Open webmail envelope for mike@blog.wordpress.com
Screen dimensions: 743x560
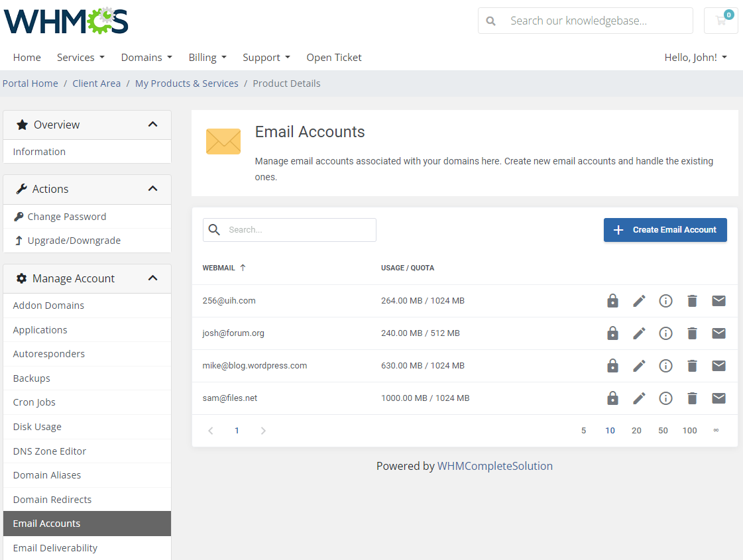pos(719,365)
